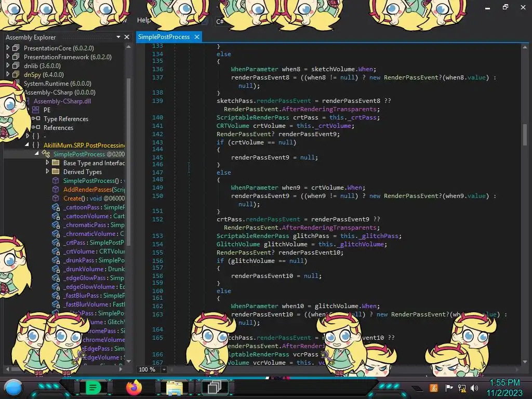Click the _crtVolume private field icon
The width and height of the screenshot is (532, 399).
pos(56,251)
